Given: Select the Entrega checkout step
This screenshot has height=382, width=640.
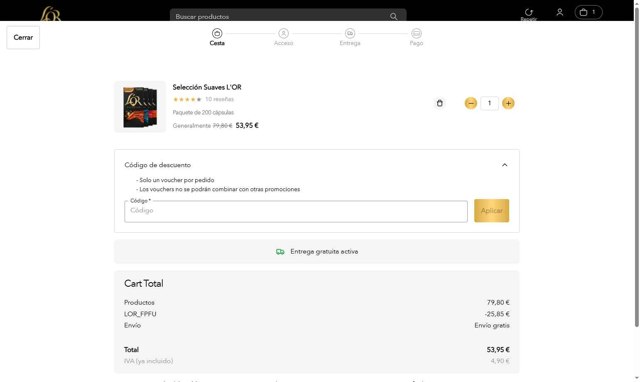Looking at the screenshot, I should pyautogui.click(x=350, y=37).
